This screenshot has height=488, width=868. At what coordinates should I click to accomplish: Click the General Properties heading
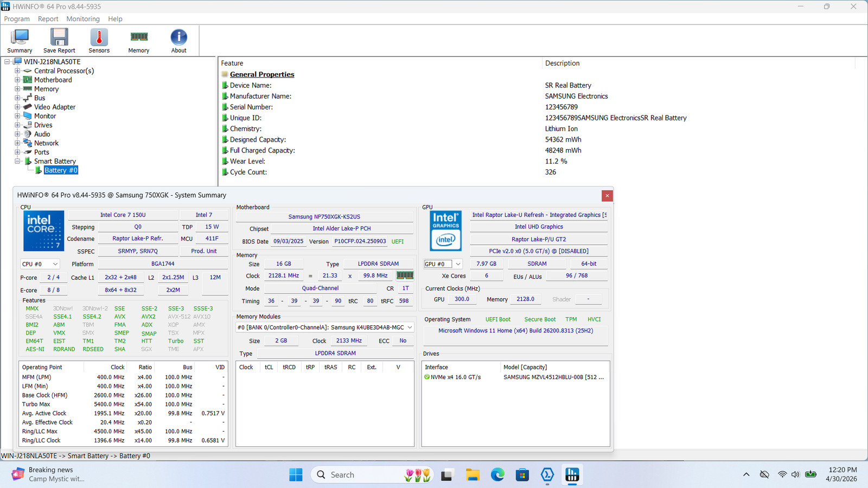[x=262, y=75]
